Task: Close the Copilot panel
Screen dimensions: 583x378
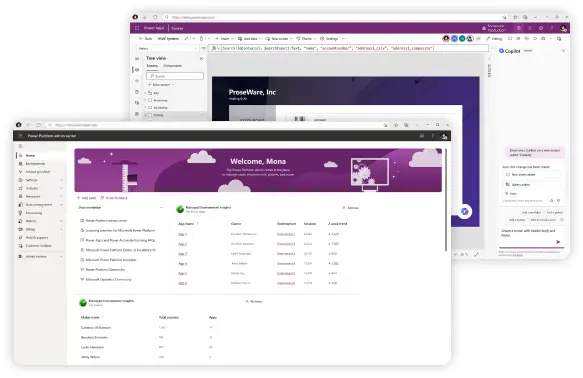Action: pyautogui.click(x=563, y=51)
